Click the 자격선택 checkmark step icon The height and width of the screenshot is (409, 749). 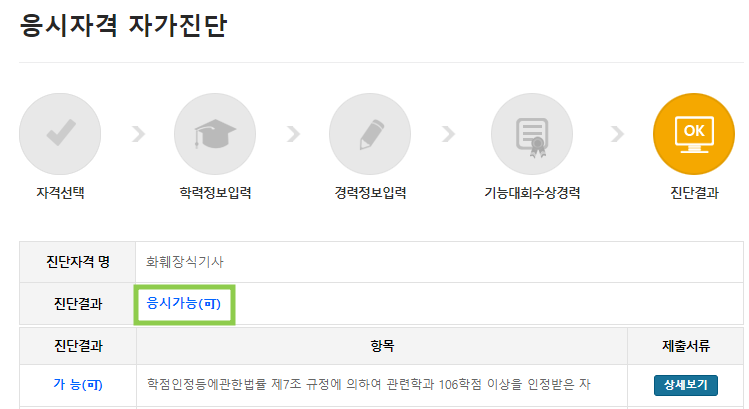click(x=60, y=134)
